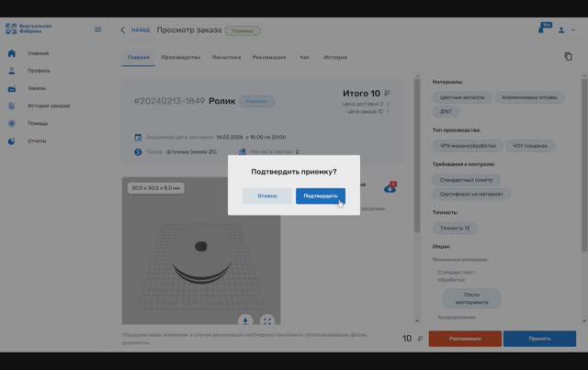Switch to the Рекламация tab

pos(269,57)
